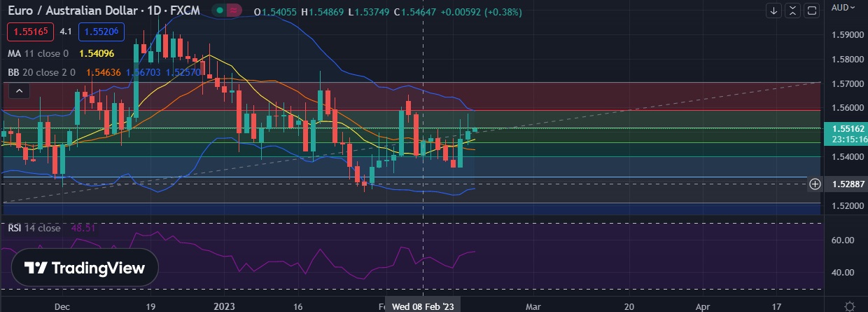Select the MA 11 close indicator label

38,53
